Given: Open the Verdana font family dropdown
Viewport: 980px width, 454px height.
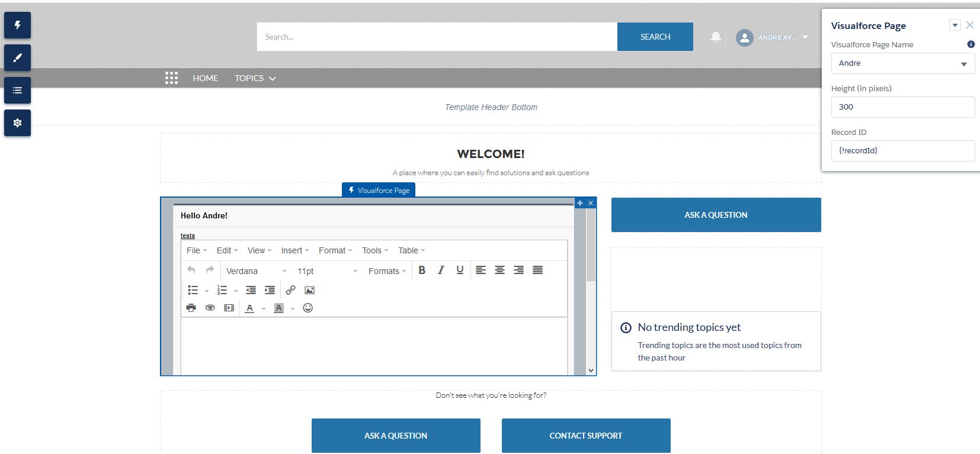Looking at the screenshot, I should click(256, 271).
